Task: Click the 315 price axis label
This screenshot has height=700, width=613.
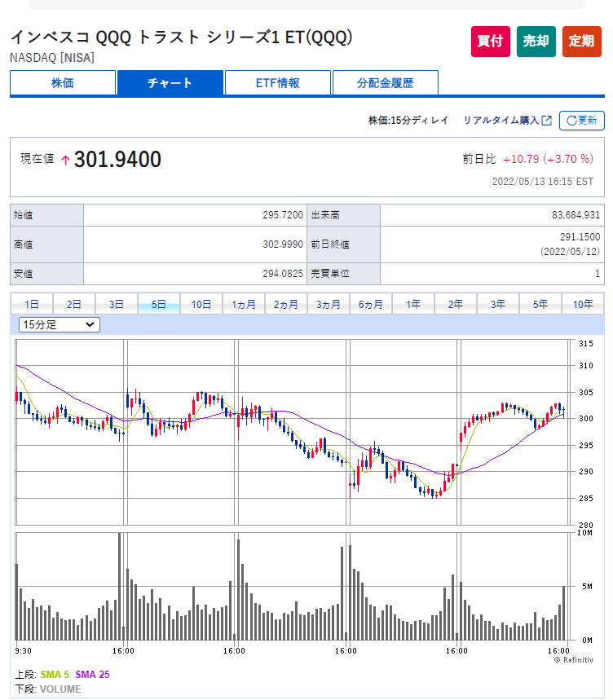Action: (x=586, y=344)
